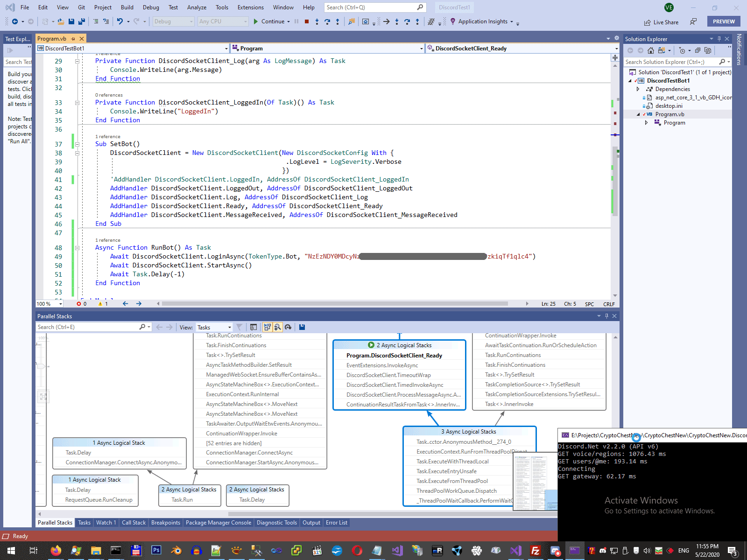Open the View Tasks dropdown in Parallel Stacks
Viewport: 747px width, 560px height.
214,328
